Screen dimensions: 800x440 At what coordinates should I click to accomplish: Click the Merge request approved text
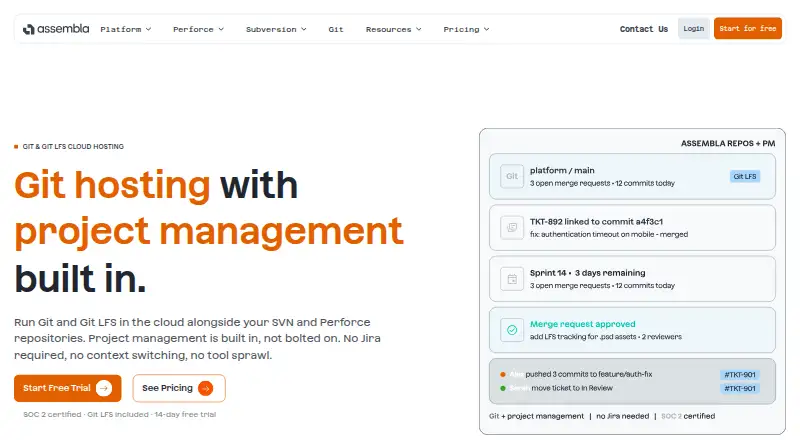(x=582, y=324)
